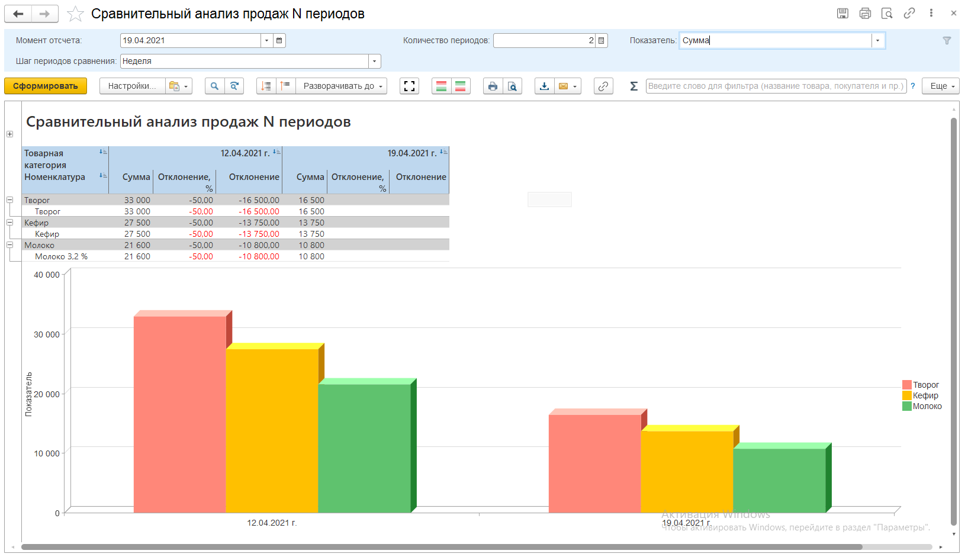
Task: Open the three-dot more options menu
Action: [931, 14]
